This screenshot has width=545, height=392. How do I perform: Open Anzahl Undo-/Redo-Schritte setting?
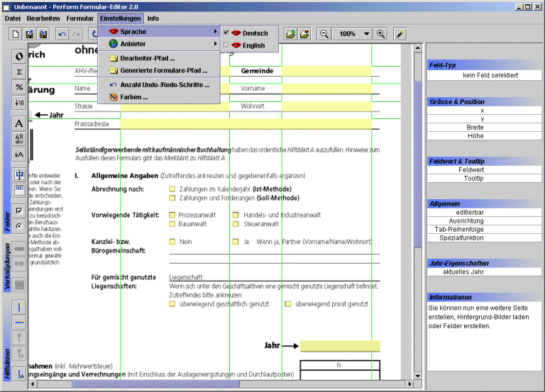(x=159, y=85)
